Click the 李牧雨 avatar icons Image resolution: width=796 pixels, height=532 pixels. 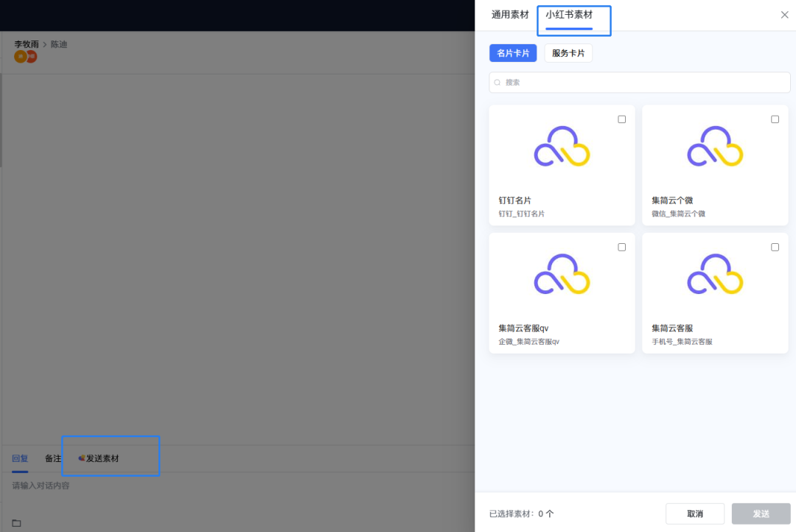[25, 57]
